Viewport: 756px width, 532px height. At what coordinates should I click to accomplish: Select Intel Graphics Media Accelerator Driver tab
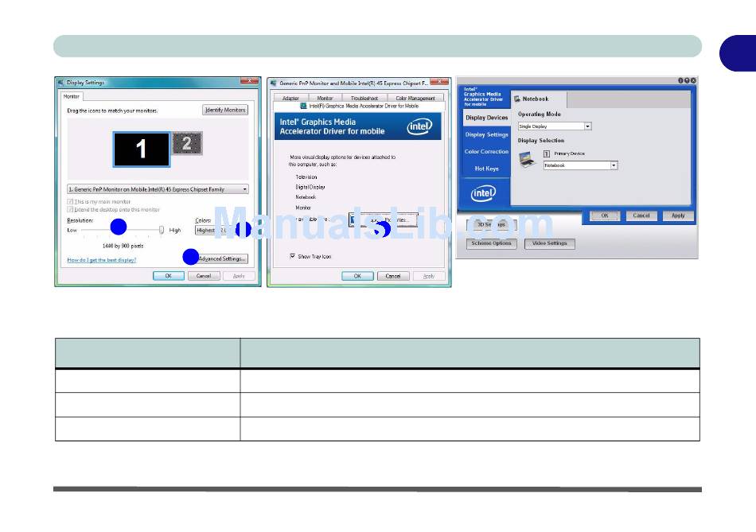[x=359, y=106]
